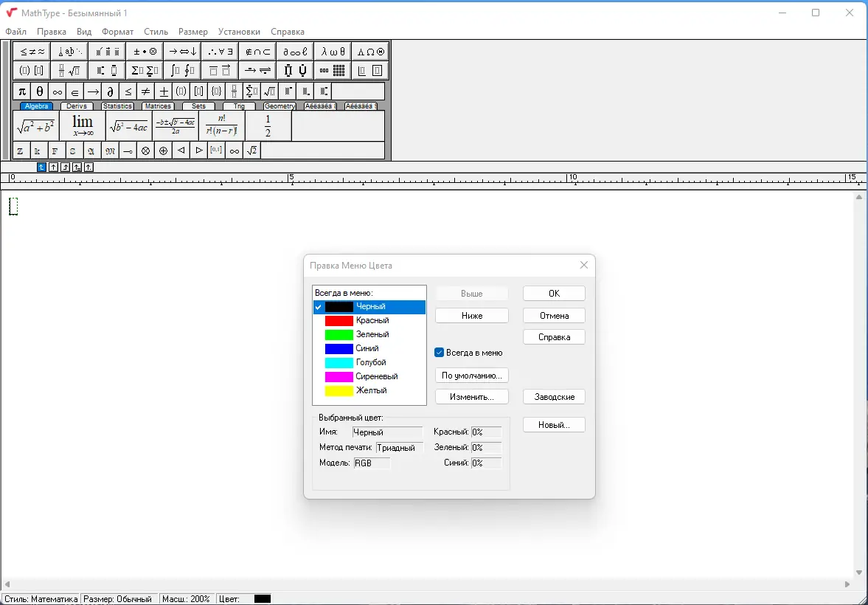Open the Установки menu

[239, 32]
